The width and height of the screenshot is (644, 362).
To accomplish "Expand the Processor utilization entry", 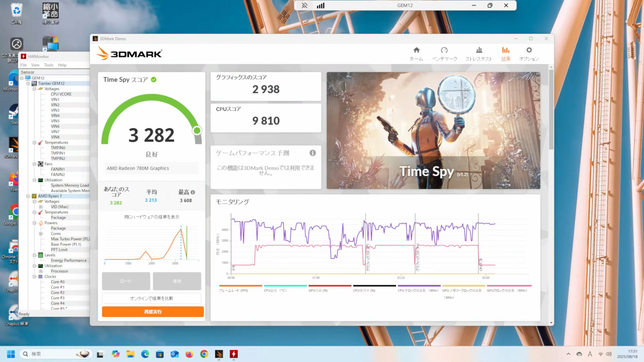I will (x=41, y=271).
